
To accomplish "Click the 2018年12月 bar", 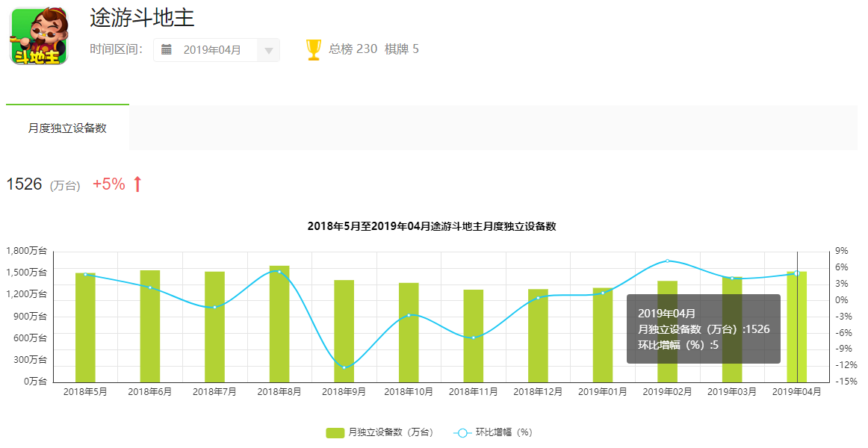I will pos(538,336).
